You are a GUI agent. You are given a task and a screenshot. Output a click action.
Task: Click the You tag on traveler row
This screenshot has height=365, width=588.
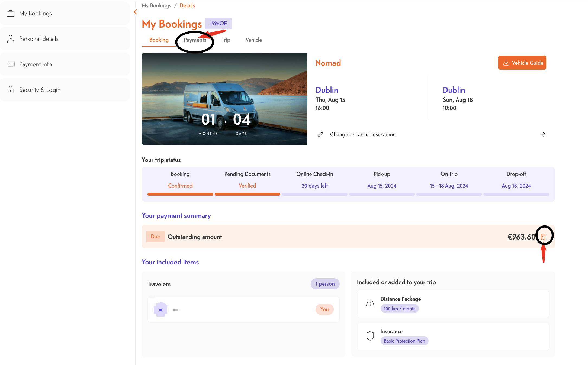[x=324, y=309]
